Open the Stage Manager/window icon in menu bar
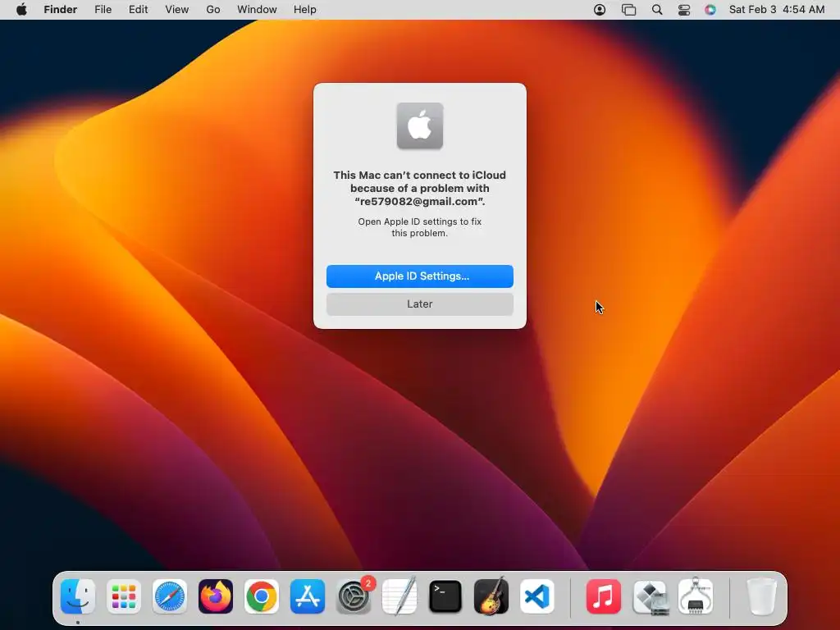Image resolution: width=840 pixels, height=630 pixels. (628, 10)
